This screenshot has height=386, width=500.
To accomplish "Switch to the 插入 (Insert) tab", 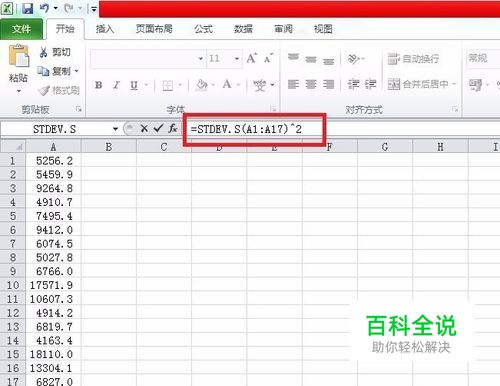I will 105,29.
